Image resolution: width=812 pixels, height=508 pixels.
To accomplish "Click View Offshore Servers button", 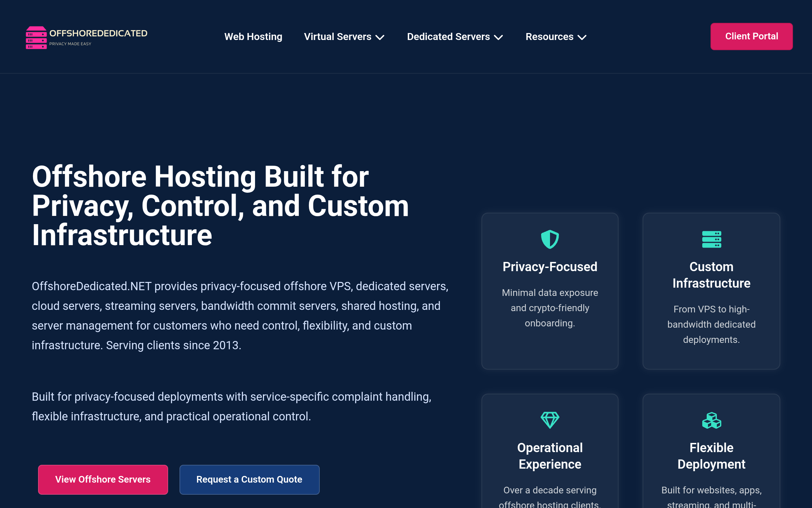I will tap(103, 479).
